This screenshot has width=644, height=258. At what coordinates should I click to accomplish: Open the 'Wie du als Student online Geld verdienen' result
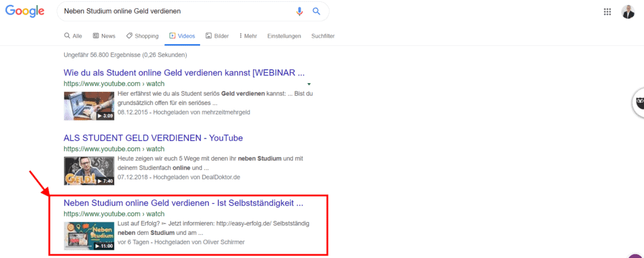coord(184,73)
